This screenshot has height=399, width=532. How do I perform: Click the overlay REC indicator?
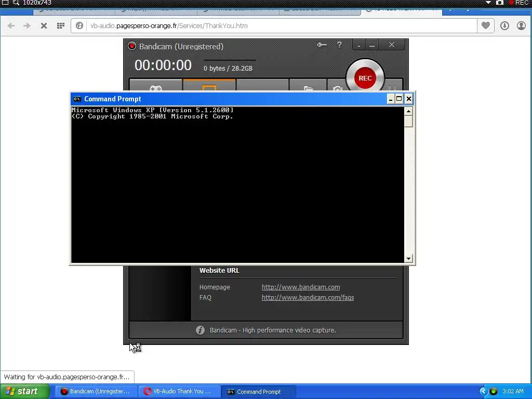pos(519,3)
